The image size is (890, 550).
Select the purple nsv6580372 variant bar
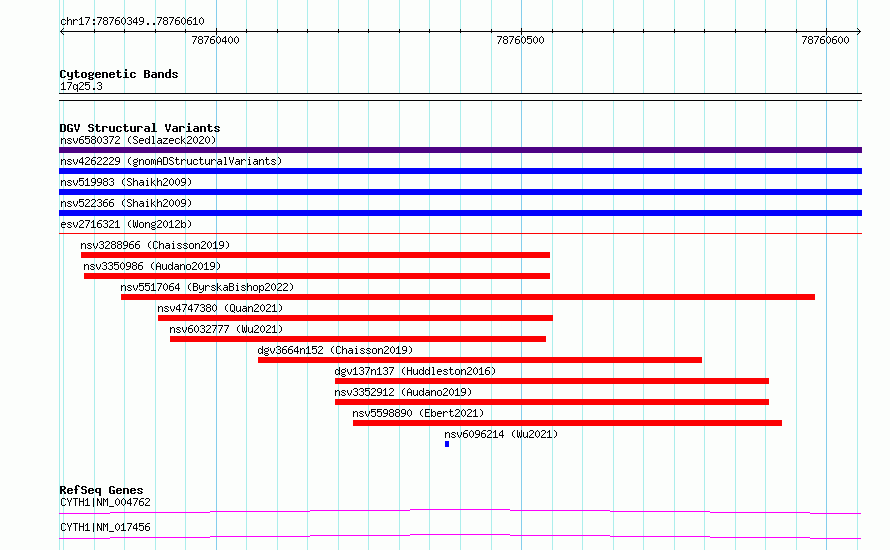click(460, 150)
